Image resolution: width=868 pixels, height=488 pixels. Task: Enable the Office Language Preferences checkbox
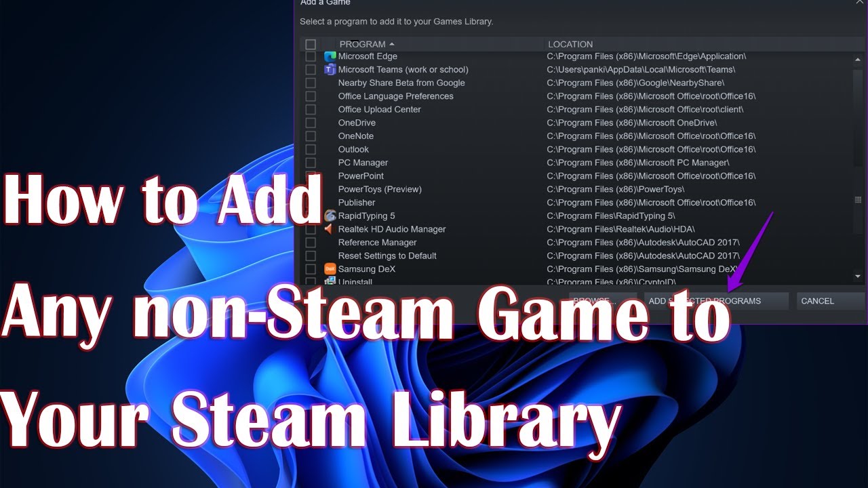[x=311, y=96]
